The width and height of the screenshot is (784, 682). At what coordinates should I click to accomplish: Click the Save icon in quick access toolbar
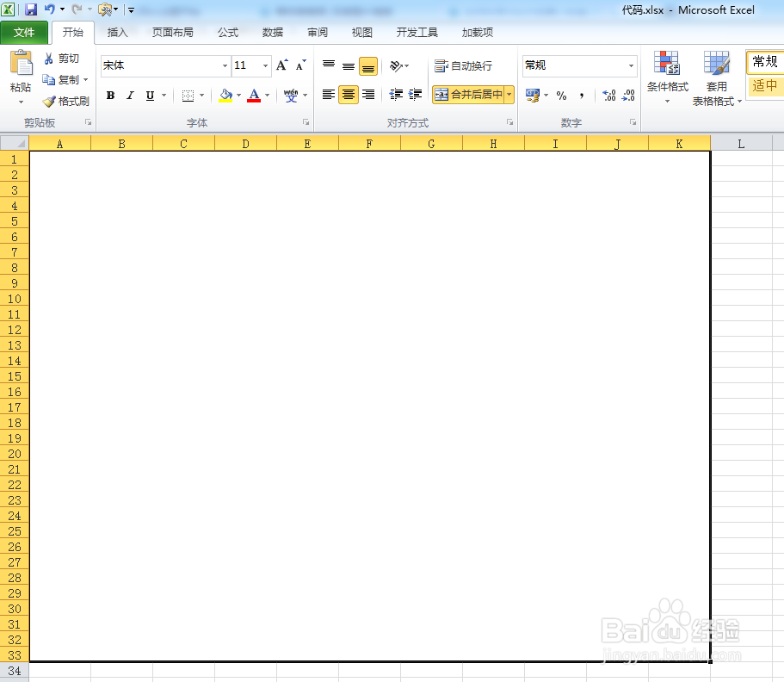[31, 9]
